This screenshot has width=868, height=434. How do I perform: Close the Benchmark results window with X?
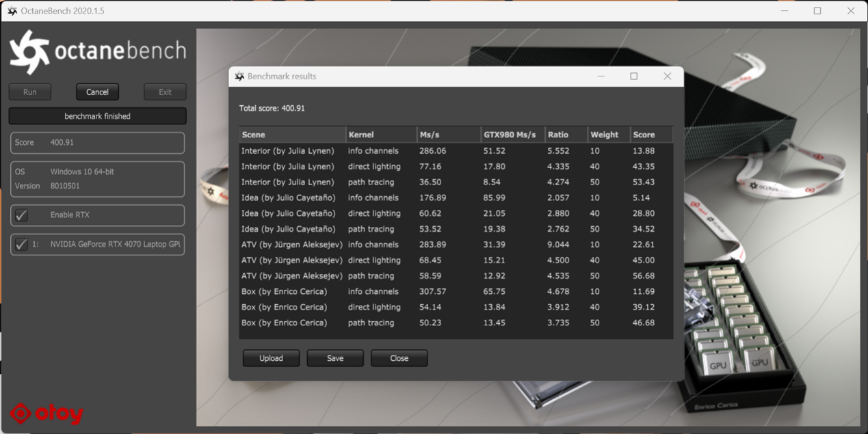point(667,77)
